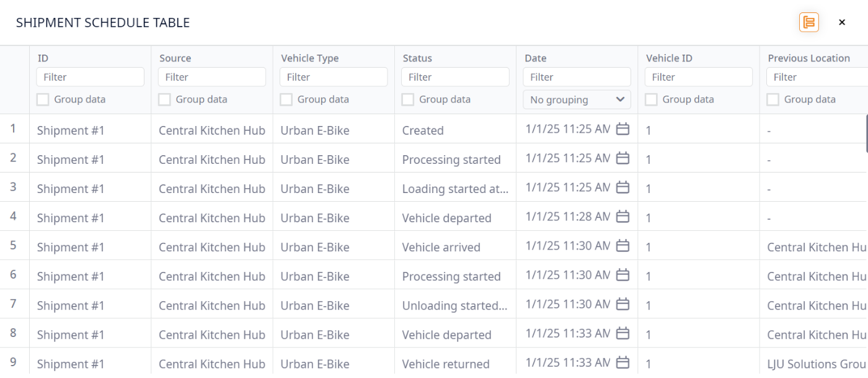Click the orange table layout icon

(808, 22)
